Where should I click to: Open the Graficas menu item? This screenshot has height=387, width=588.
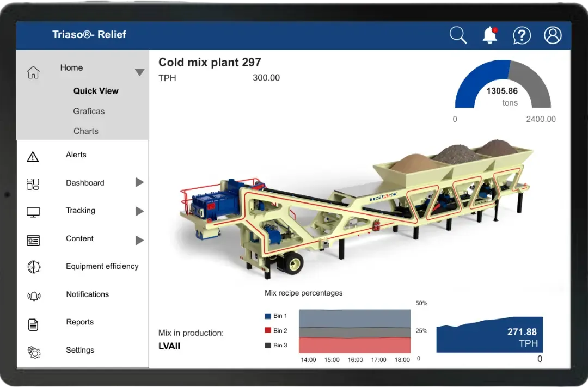click(x=89, y=111)
